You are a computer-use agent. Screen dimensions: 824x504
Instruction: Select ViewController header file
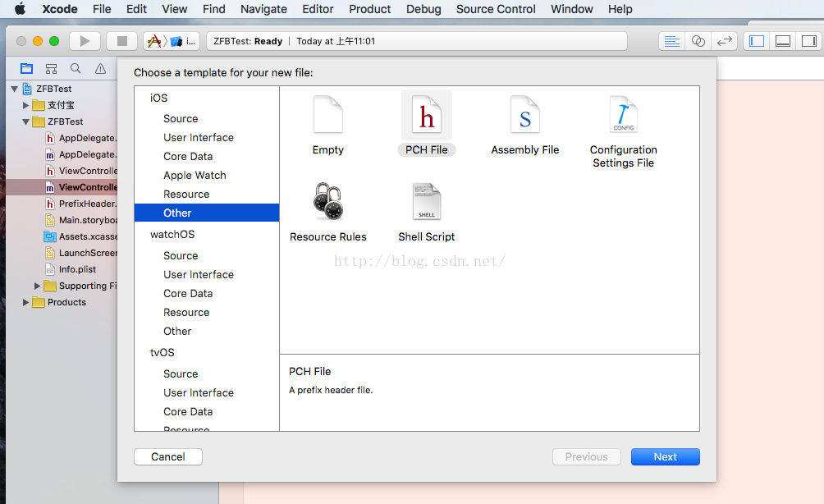pos(81,171)
